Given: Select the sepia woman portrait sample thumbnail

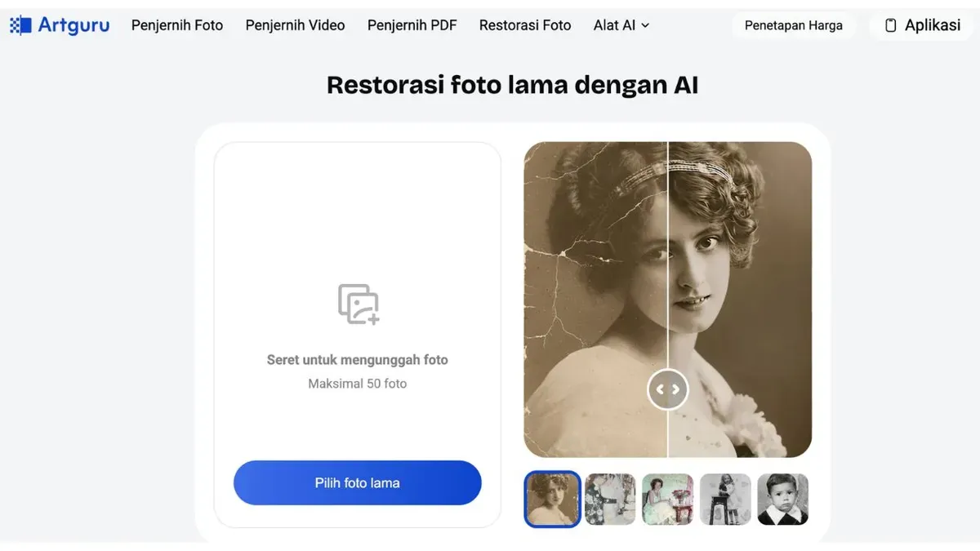Looking at the screenshot, I should (552, 499).
